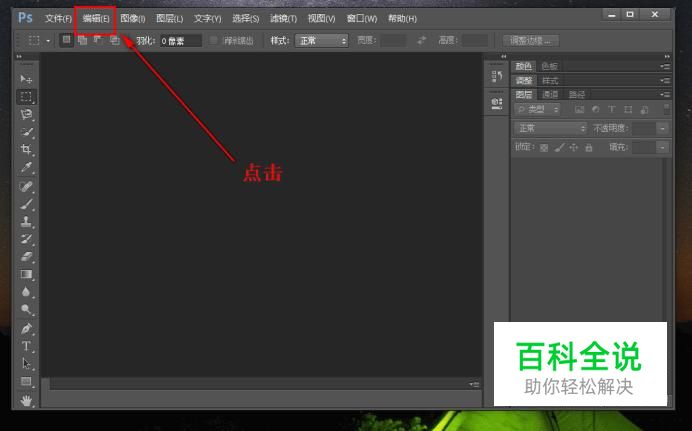Viewport: 692px width, 431px height.
Task: Filter layers by pixel layer icon
Action: [579, 109]
